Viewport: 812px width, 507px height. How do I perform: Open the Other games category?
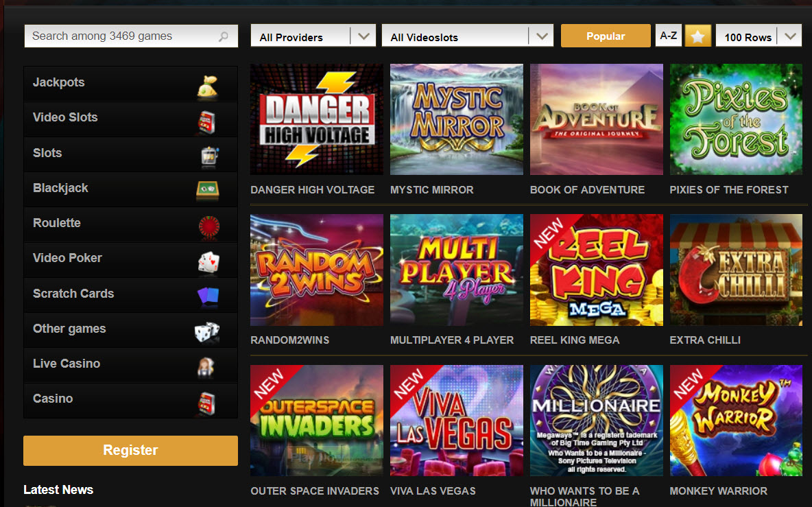click(x=130, y=329)
